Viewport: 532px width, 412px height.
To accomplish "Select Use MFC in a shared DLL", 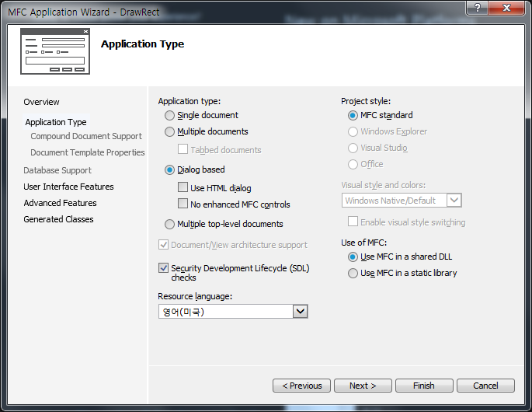I will 353,257.
